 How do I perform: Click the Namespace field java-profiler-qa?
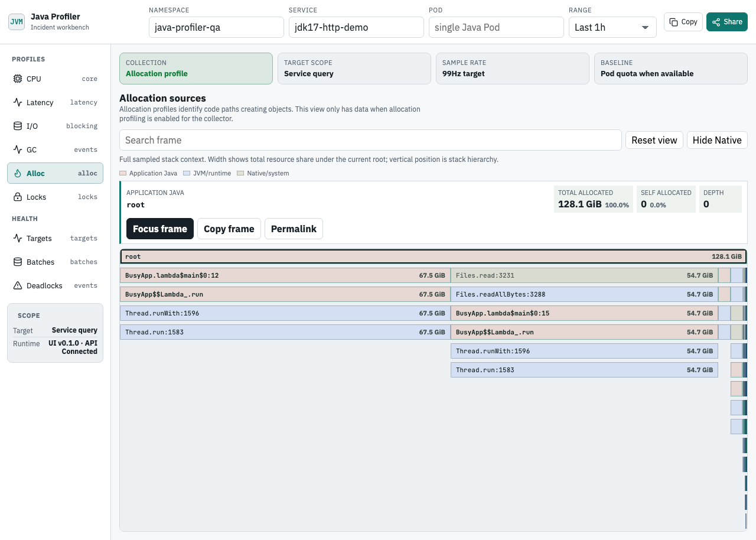(216, 27)
